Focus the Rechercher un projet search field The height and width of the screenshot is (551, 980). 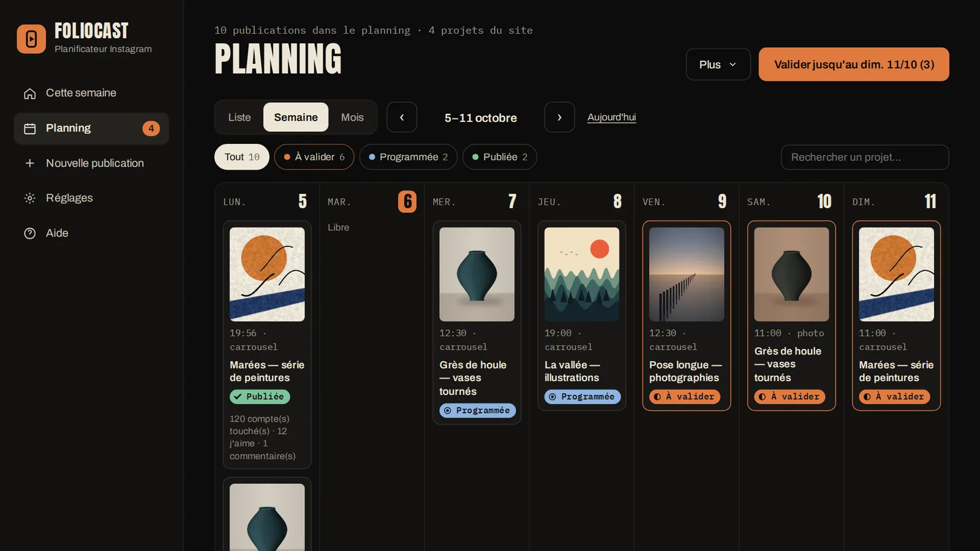tap(865, 157)
